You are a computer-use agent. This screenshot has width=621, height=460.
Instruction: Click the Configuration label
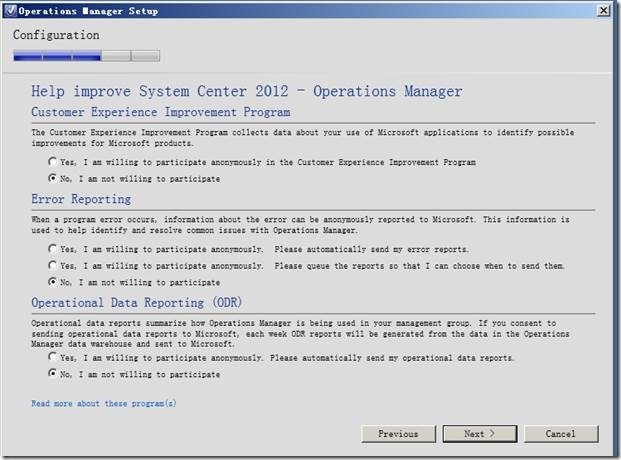tap(56, 35)
